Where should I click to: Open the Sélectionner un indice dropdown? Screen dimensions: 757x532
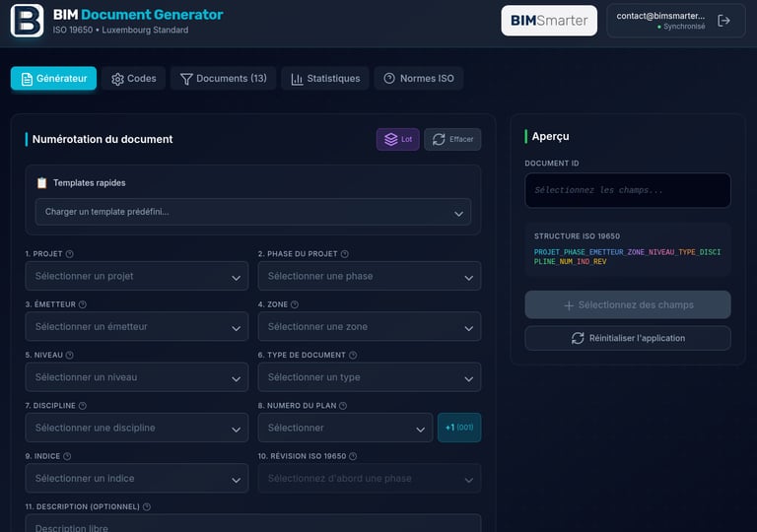(137, 479)
